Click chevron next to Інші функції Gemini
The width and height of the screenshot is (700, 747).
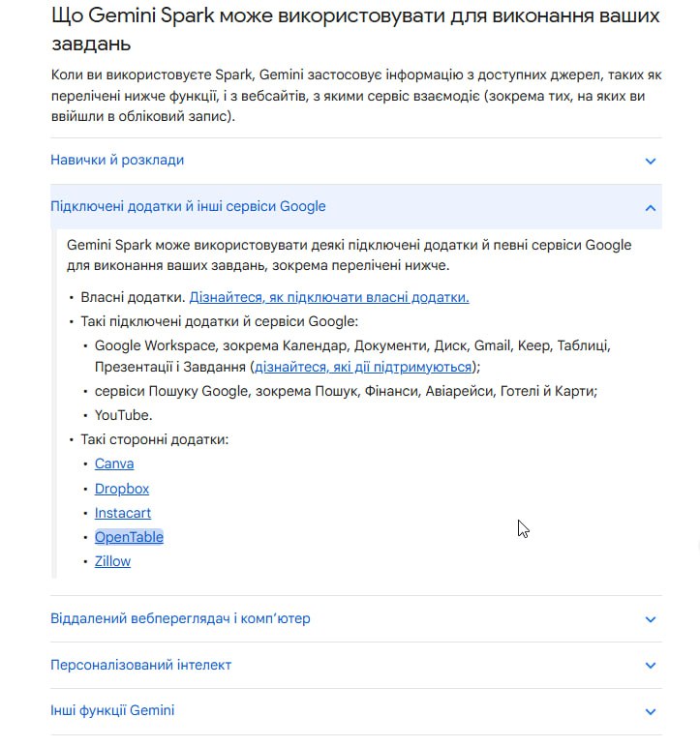point(650,711)
